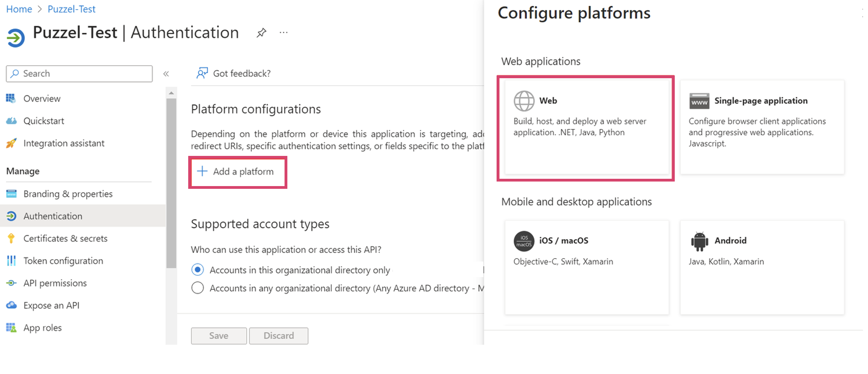Select Accounts in any organizational directory option

coord(198,288)
